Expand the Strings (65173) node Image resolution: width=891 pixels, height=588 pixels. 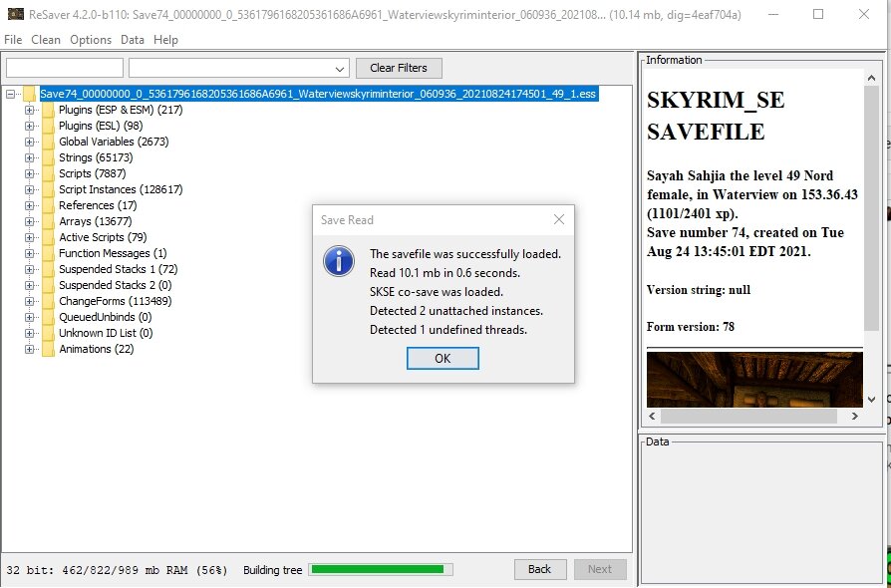coord(29,157)
